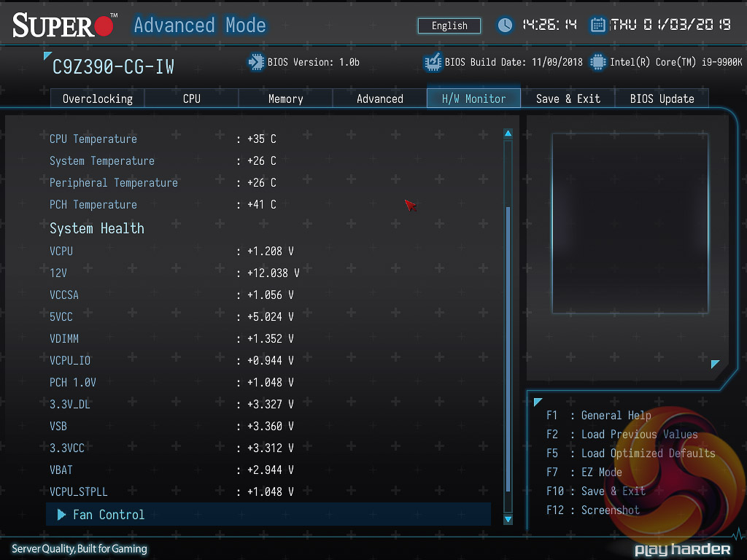Click the +1.352 V VDIMM value
The image size is (747, 560).
point(270,338)
